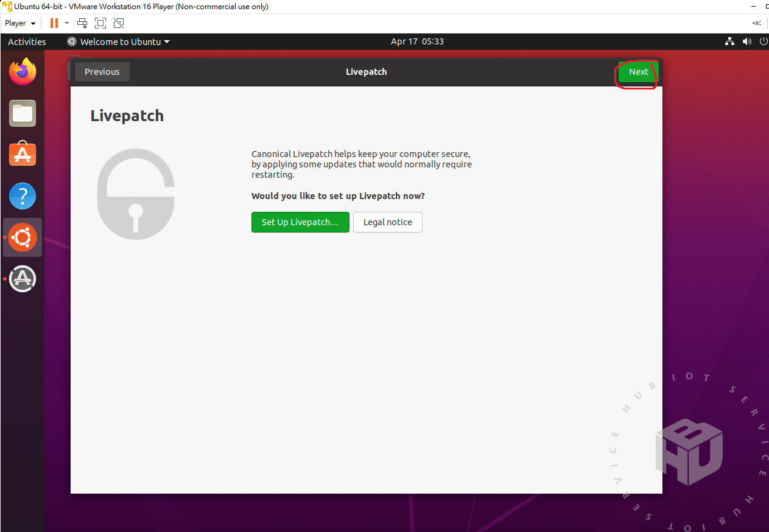Viewport: 769px width, 532px height.
Task: Open the Apr 17 05:33 clock menu
Action: tap(417, 41)
